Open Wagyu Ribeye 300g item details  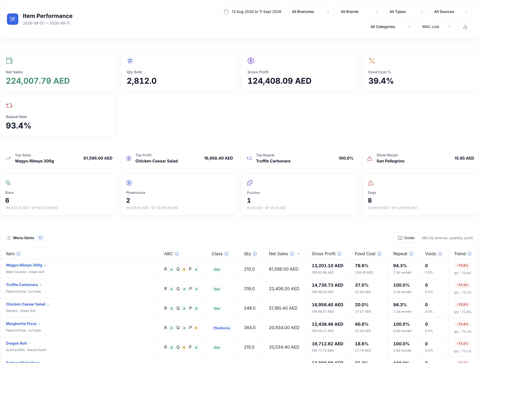click(x=26, y=265)
